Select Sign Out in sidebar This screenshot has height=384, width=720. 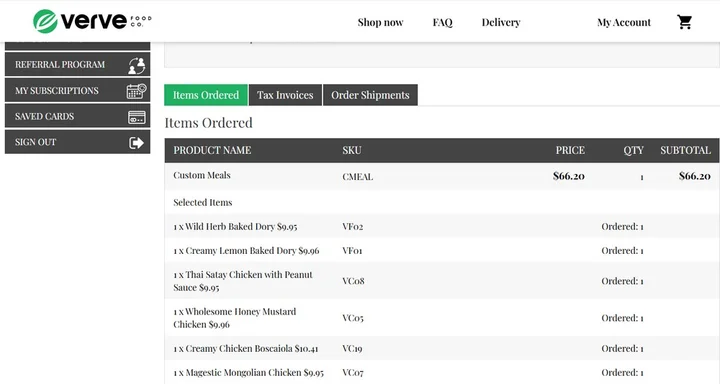[78, 142]
